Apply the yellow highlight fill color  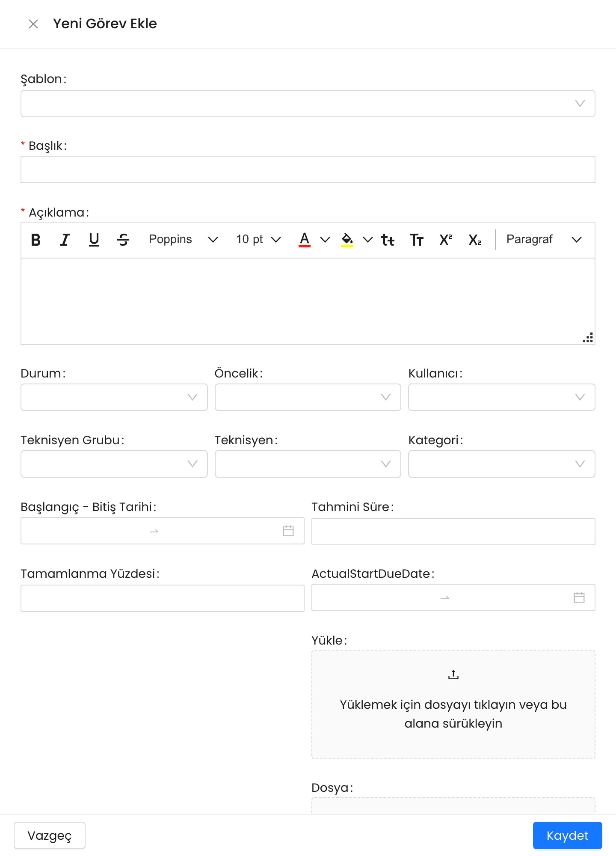[x=347, y=240]
